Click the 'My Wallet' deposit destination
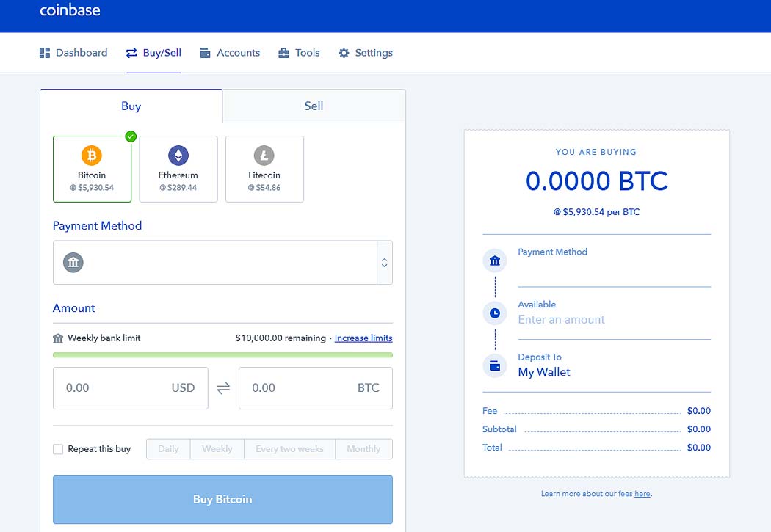The image size is (771, 532). (544, 372)
